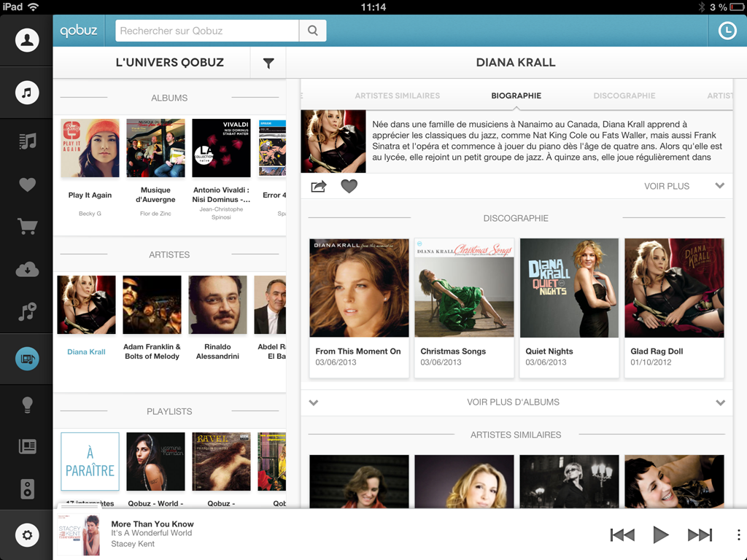This screenshot has height=560, width=747.
Task: Expand Voir Plus D'Albums left chevron
Action: [x=314, y=402]
